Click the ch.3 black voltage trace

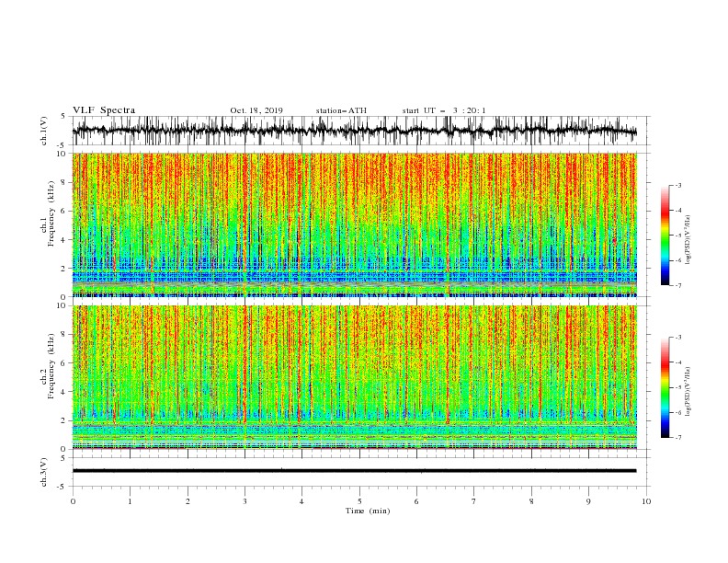point(354,471)
